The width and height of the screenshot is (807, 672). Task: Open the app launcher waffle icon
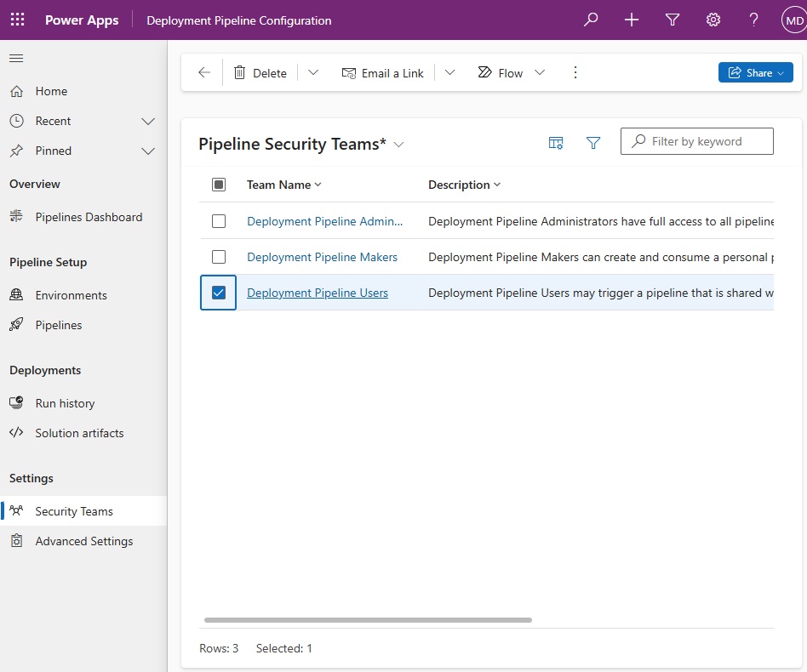18,20
